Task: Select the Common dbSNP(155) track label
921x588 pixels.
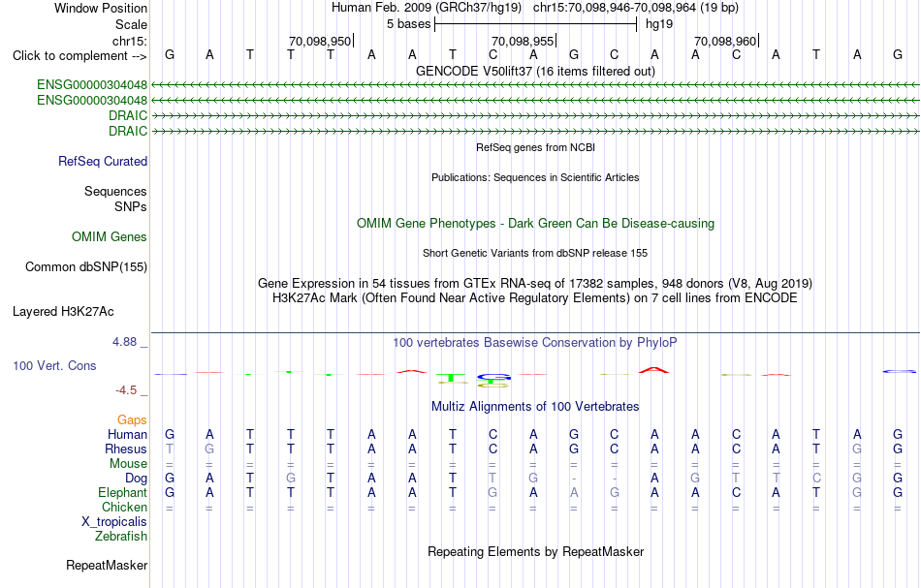Action: point(86,266)
